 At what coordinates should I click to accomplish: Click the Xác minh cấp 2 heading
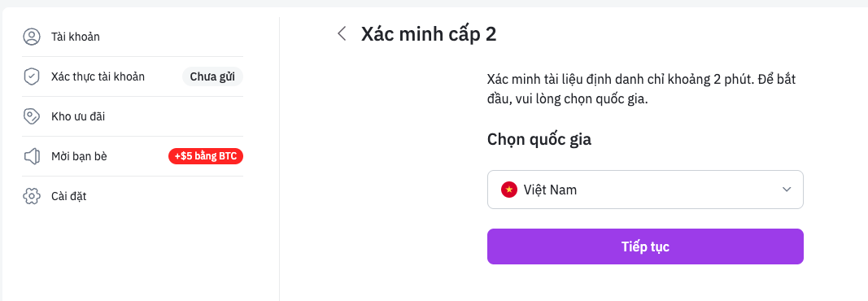coord(429,34)
